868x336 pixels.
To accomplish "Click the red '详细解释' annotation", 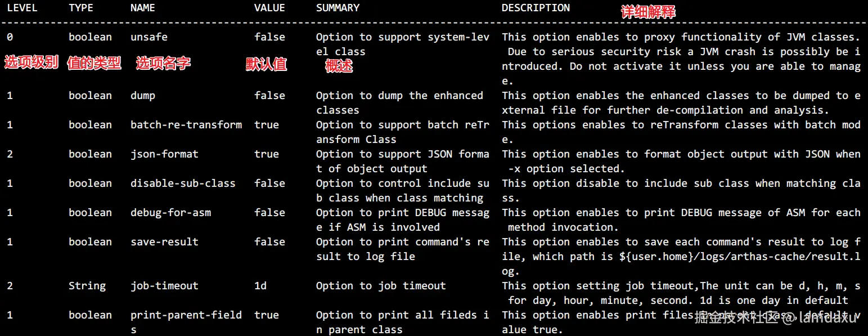I will 648,12.
